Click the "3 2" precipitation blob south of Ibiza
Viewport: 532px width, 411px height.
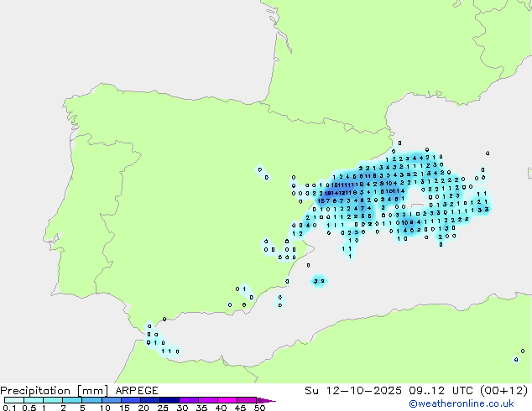(x=319, y=281)
